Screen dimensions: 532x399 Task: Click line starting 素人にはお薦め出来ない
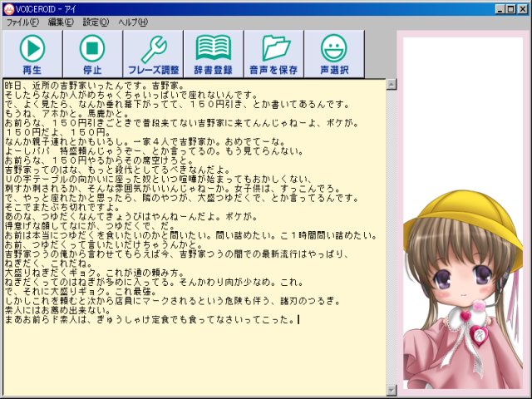coord(58,310)
